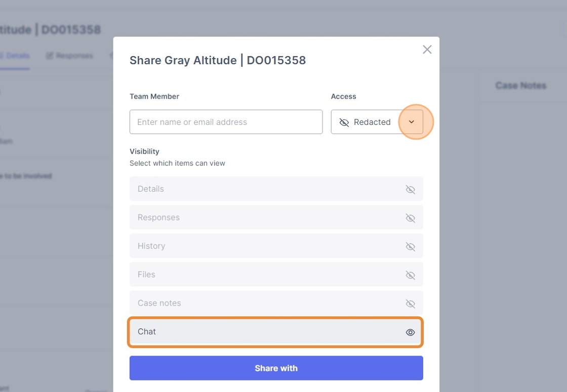Toggle the Files visibility eye icon
The image size is (567, 392).
pyautogui.click(x=410, y=275)
